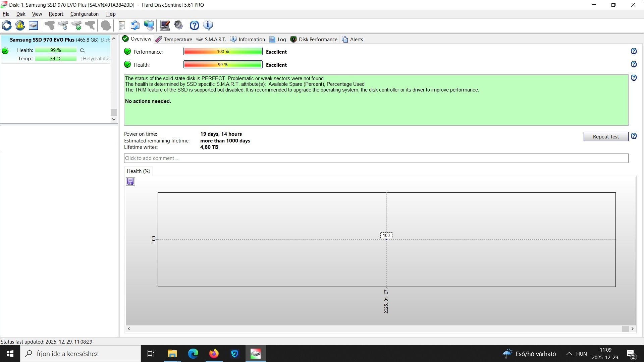Save the health graph using floppy icon
The image size is (644, 362).
coord(130,182)
